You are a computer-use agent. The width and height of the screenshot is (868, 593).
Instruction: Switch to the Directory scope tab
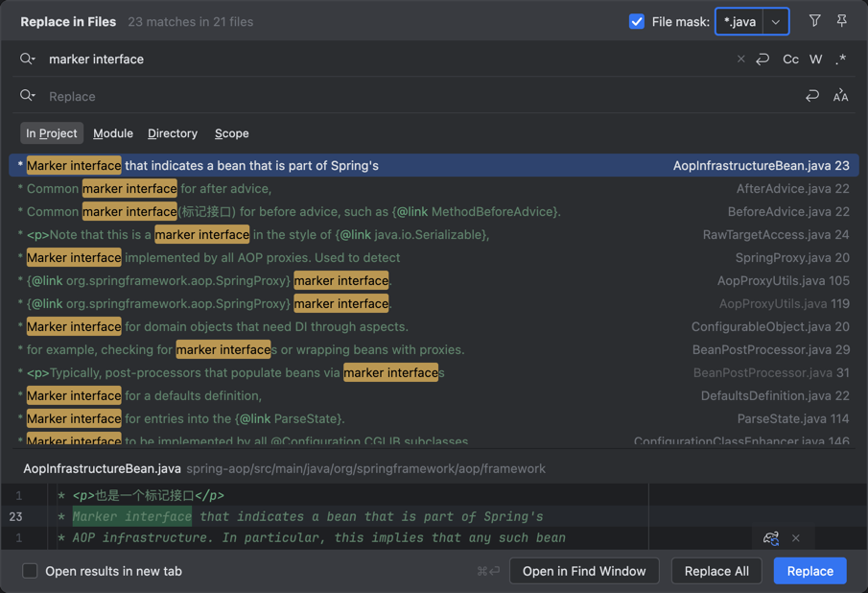[173, 133]
